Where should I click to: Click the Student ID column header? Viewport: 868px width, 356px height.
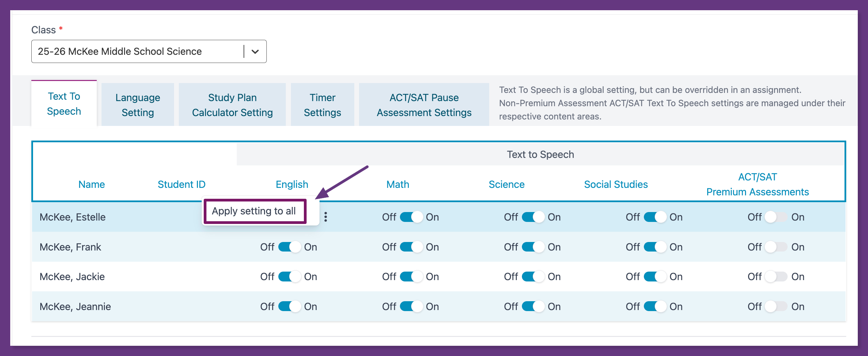click(181, 184)
